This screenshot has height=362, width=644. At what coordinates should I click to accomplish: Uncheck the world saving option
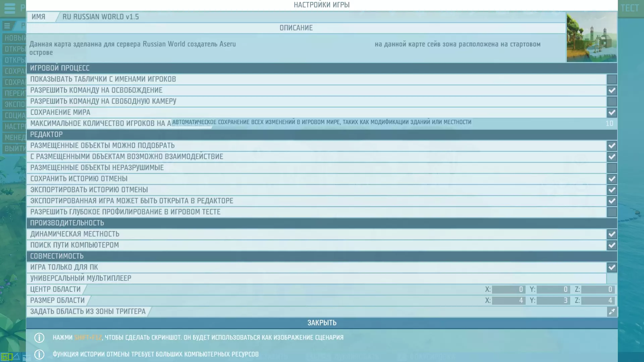612,113
